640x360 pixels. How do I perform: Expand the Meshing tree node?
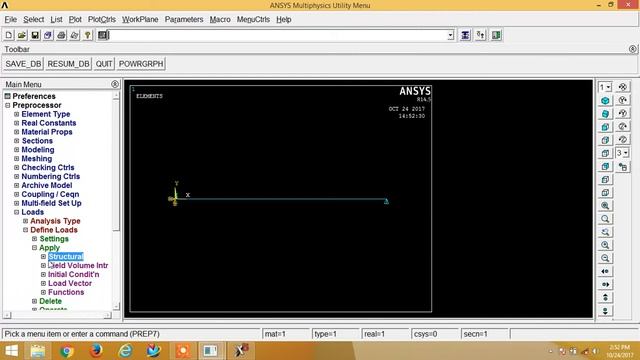coord(16,159)
